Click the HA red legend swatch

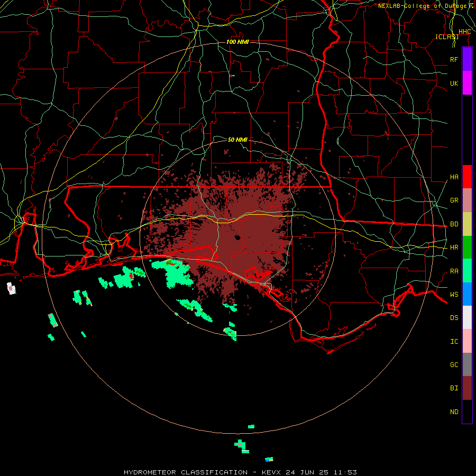point(467,177)
